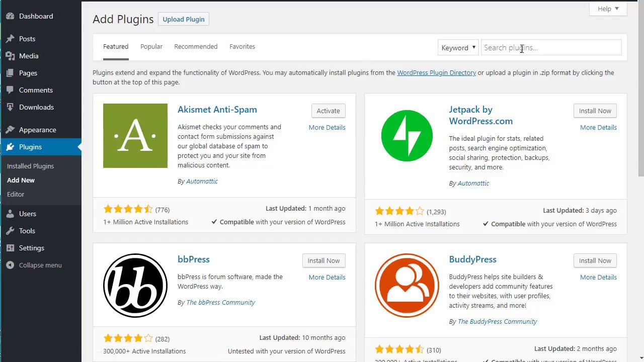Expand the Help dropdown panel
This screenshot has width=644, height=362.
tap(608, 9)
